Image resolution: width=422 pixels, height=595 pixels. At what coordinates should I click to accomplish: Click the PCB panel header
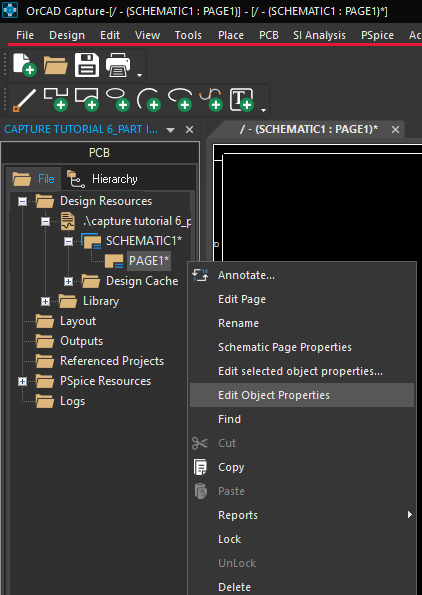[99, 153]
